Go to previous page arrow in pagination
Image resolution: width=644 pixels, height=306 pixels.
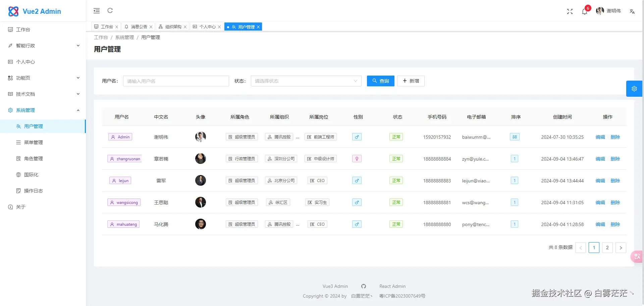(581, 248)
